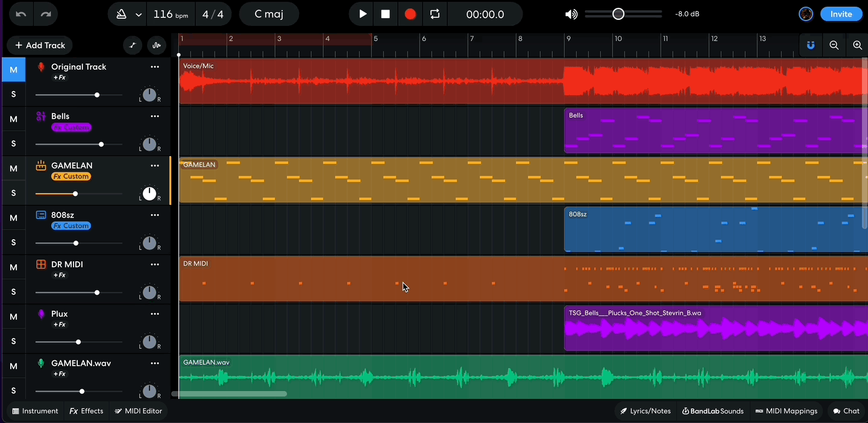
Task: Click the master volume speaker icon
Action: 570,13
